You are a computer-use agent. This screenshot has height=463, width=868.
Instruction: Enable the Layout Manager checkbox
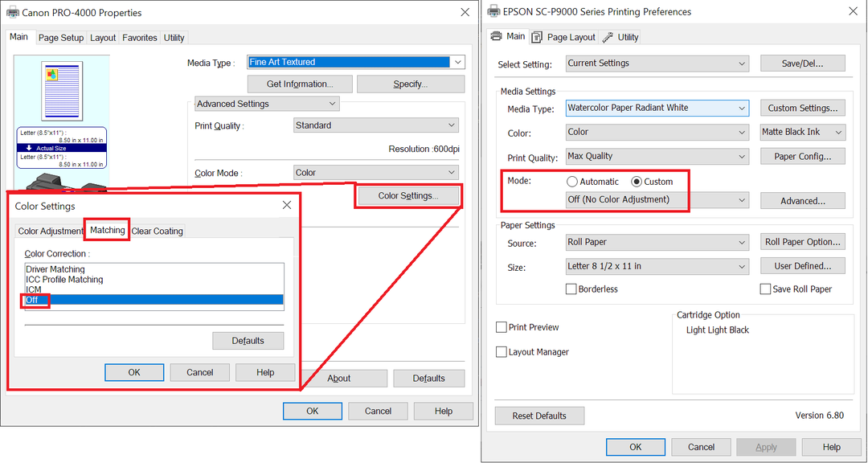tap(502, 352)
